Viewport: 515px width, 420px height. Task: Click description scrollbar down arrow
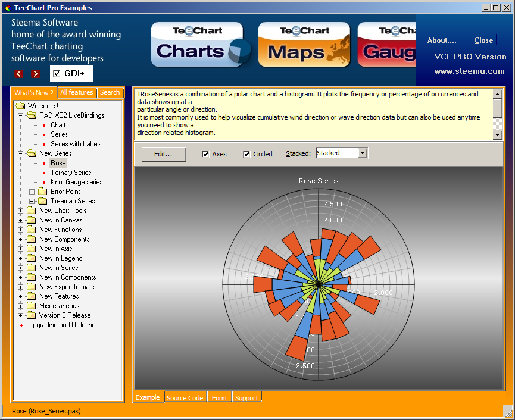498,134
